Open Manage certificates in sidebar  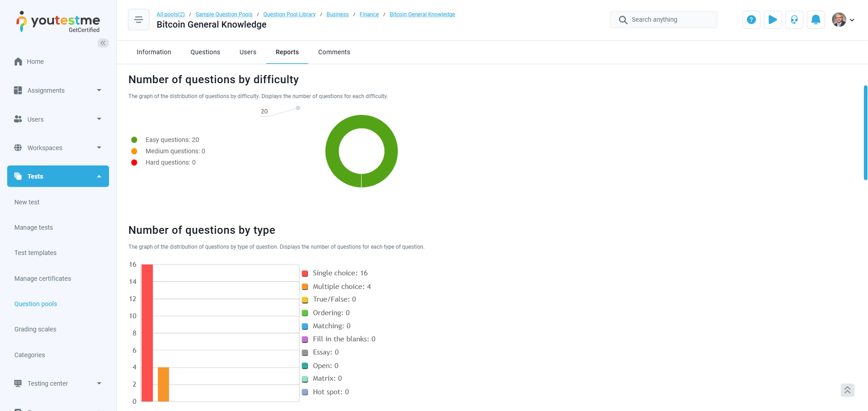pos(42,279)
